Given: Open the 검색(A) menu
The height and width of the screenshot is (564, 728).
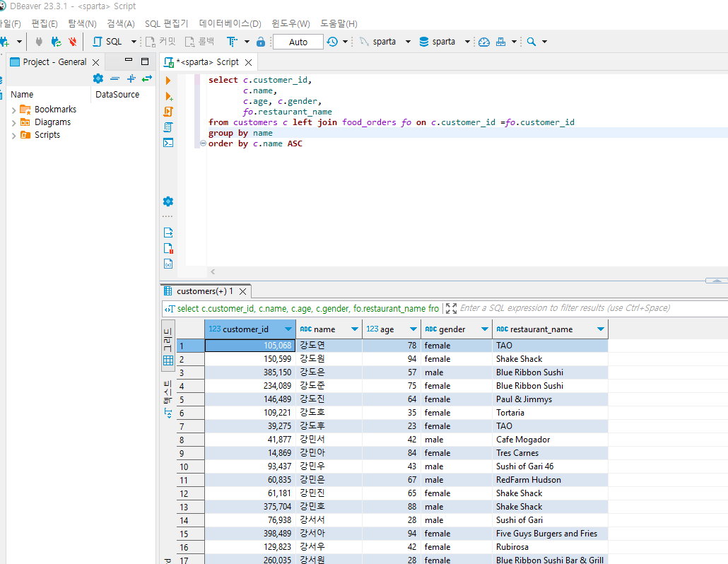Looking at the screenshot, I should [x=121, y=23].
